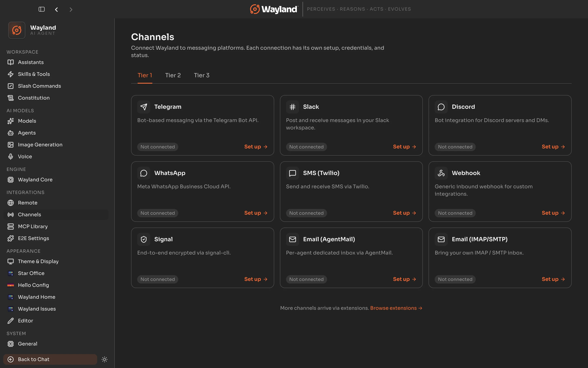Click the Agents robot icon
The width and height of the screenshot is (588, 368).
click(10, 133)
